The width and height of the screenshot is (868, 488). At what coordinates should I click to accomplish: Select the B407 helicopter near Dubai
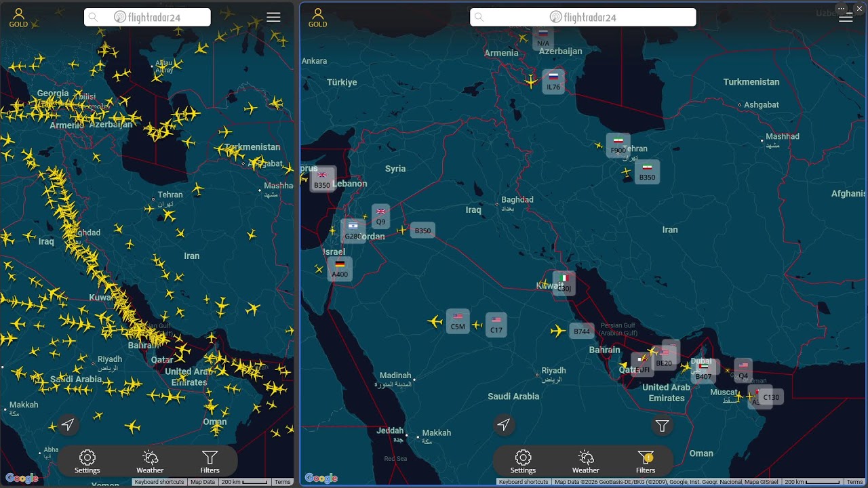703,371
